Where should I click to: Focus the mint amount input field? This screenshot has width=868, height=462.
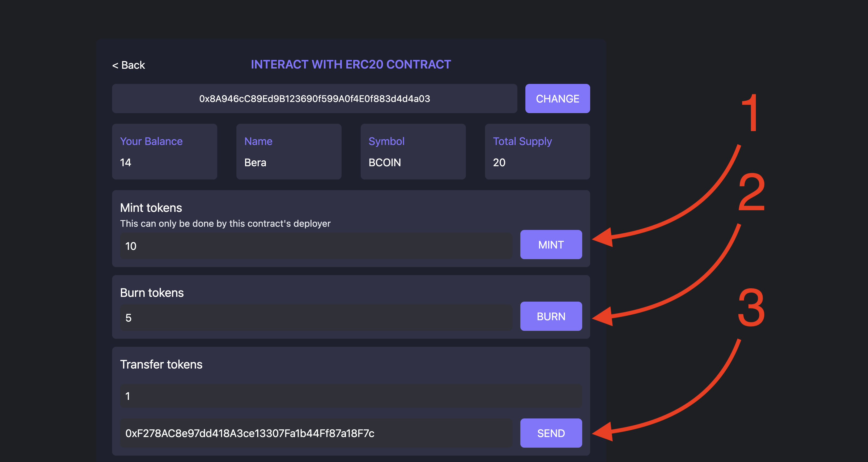(316, 246)
